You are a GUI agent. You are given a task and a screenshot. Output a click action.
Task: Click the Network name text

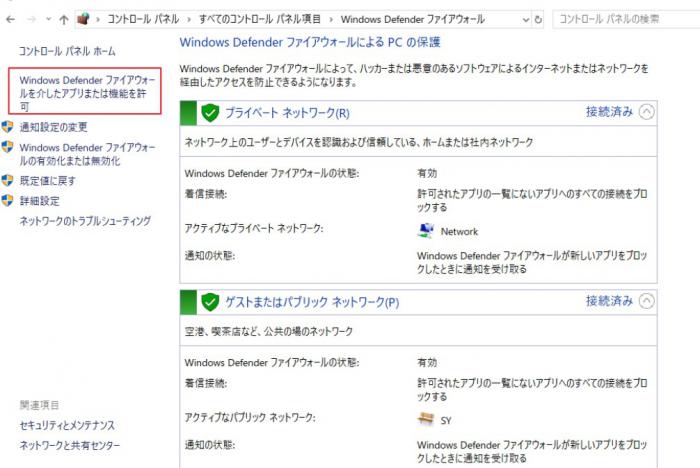459,231
